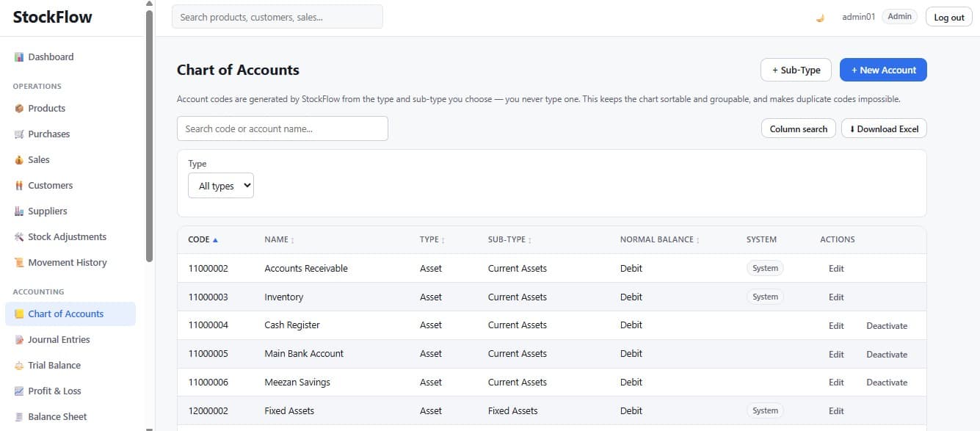This screenshot has width=980, height=431.
Task: Click the Balance Sheet document icon
Action: [x=19, y=417]
